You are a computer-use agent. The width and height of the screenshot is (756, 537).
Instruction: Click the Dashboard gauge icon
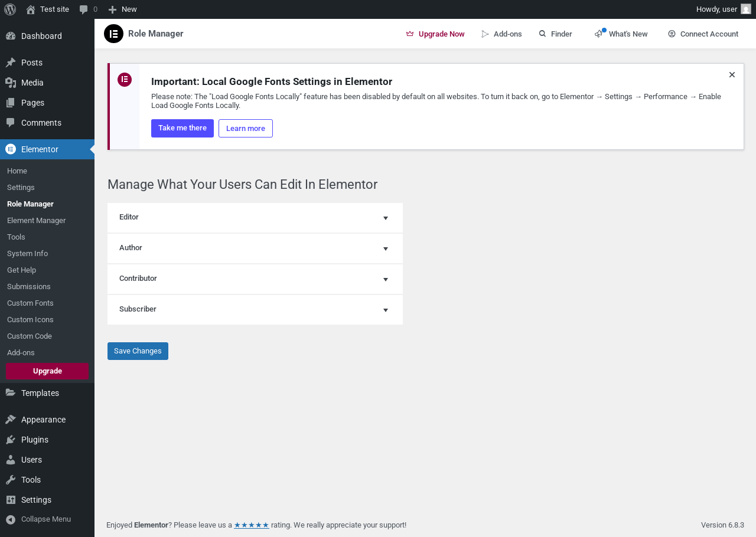coord(11,36)
